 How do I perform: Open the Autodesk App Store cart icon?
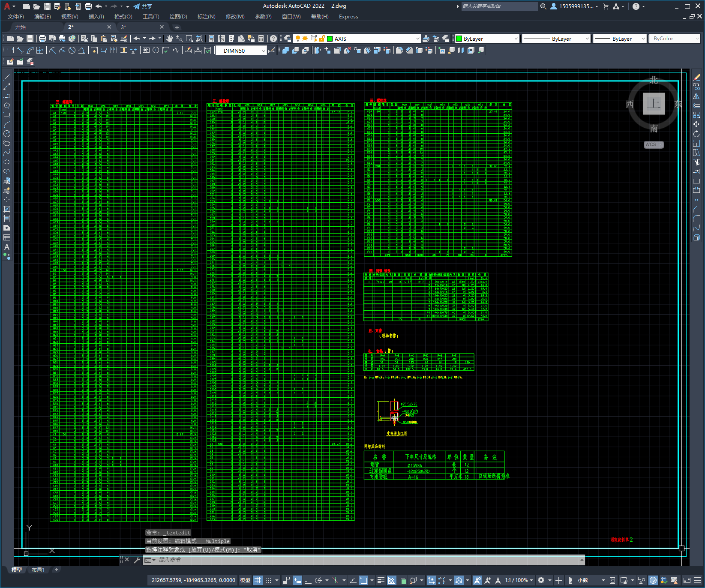point(606,6)
